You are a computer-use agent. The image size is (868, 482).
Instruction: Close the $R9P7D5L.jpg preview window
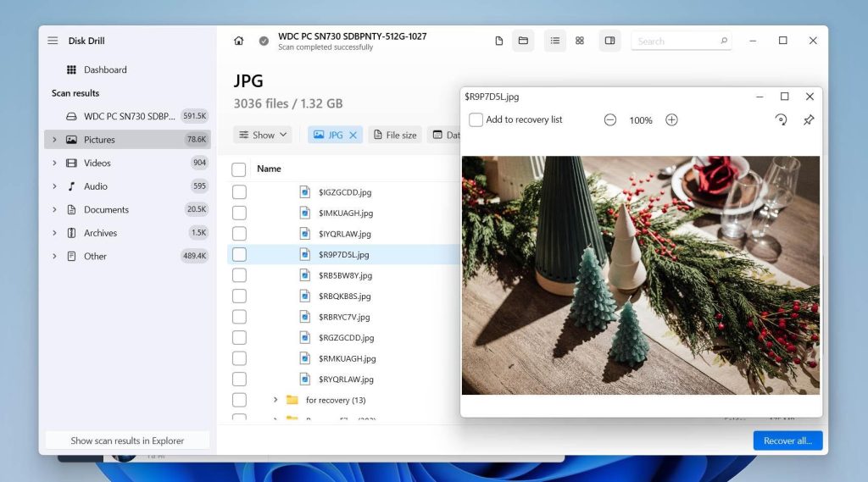coord(810,97)
